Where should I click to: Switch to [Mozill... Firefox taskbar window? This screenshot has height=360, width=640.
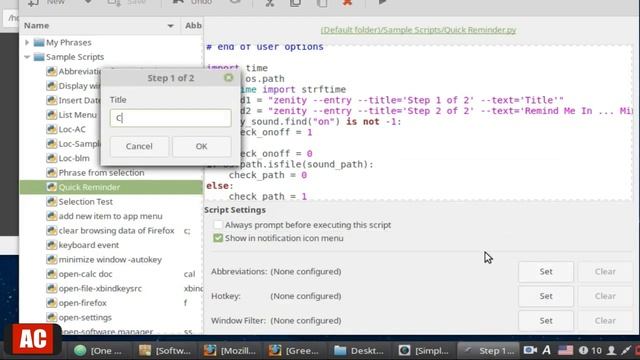tap(230, 350)
